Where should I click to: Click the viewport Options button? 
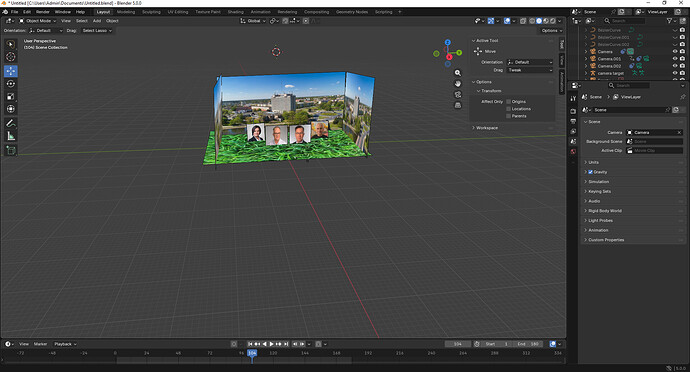(x=551, y=31)
